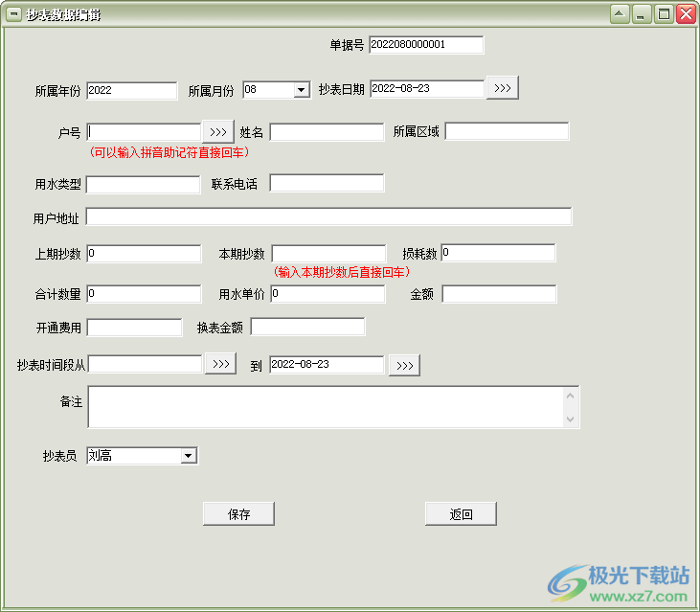The image size is (700, 612).
Task: Focus the 用户地址 input field
Action: (328, 216)
